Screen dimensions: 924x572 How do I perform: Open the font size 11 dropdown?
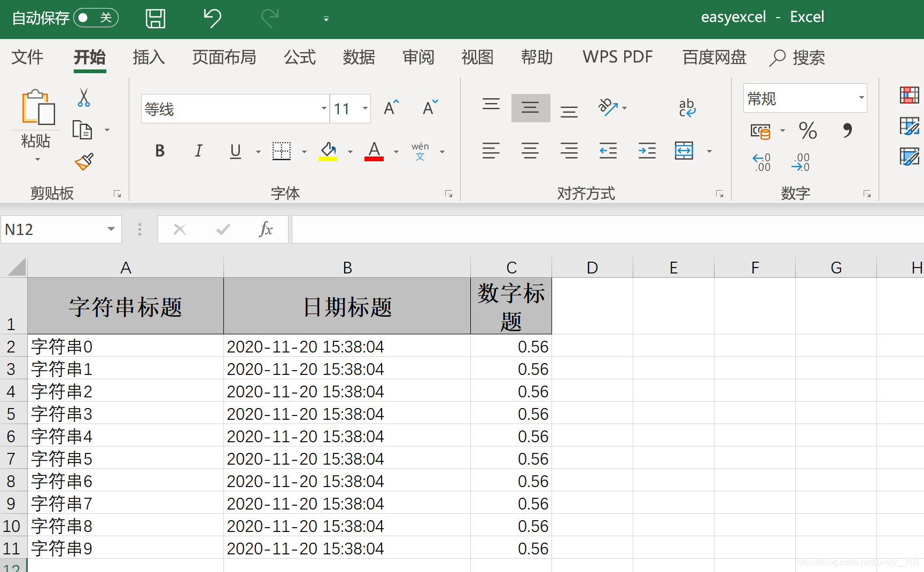pos(366,108)
